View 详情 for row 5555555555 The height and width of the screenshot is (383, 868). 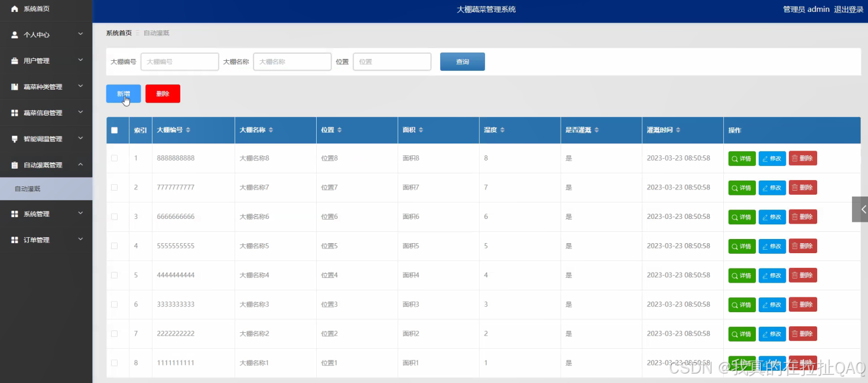pyautogui.click(x=742, y=246)
